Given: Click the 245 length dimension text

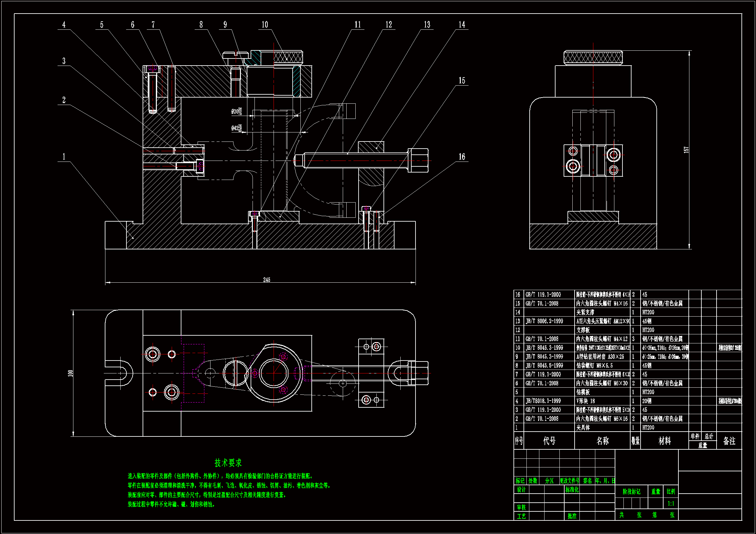Looking at the screenshot, I should coord(266,280).
